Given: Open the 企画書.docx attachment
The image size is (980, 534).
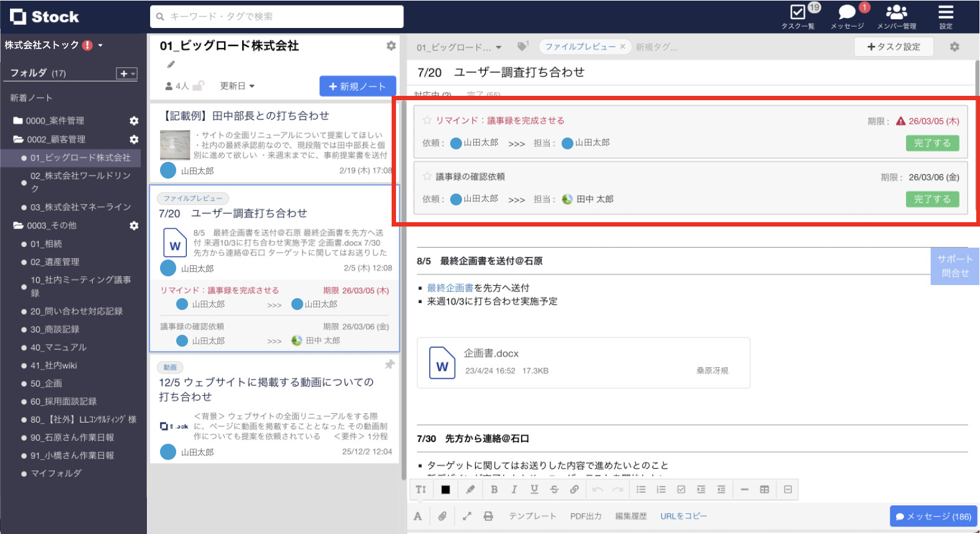Looking at the screenshot, I should pyautogui.click(x=583, y=363).
